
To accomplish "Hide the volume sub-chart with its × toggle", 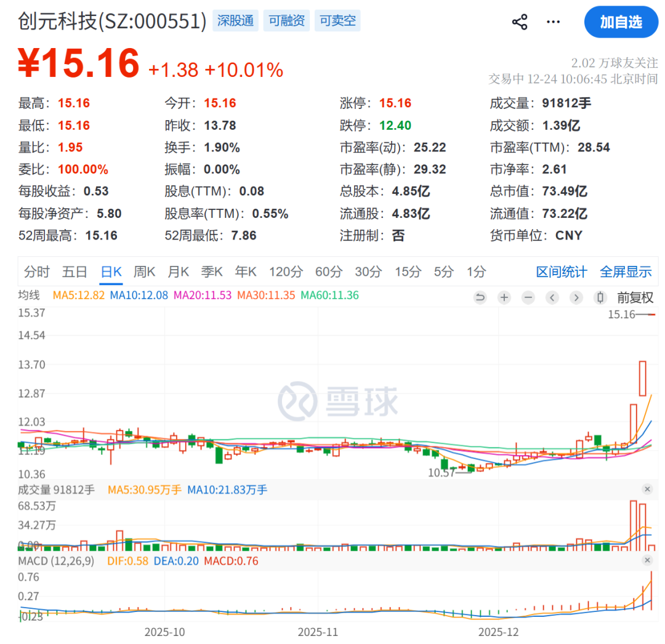I will tap(647, 489).
